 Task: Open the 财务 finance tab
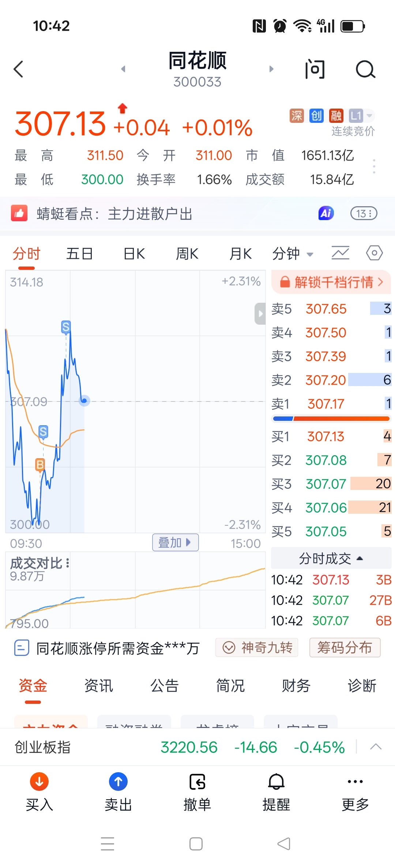(296, 686)
